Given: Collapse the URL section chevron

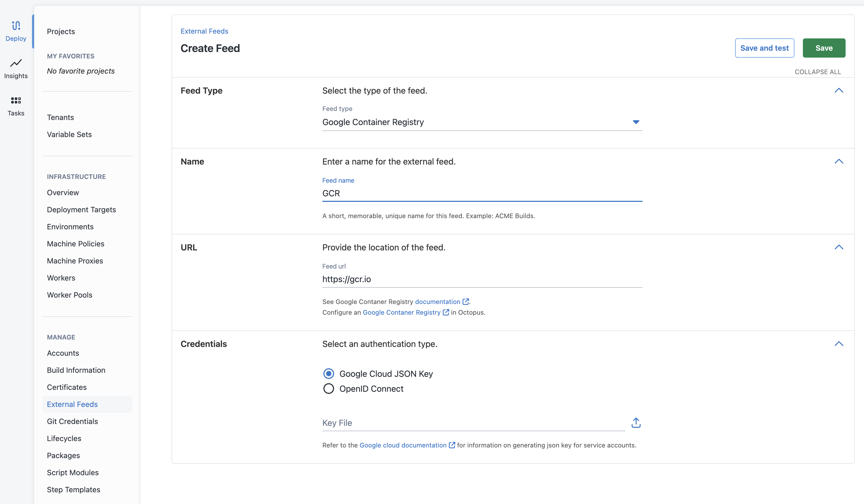Looking at the screenshot, I should (839, 247).
